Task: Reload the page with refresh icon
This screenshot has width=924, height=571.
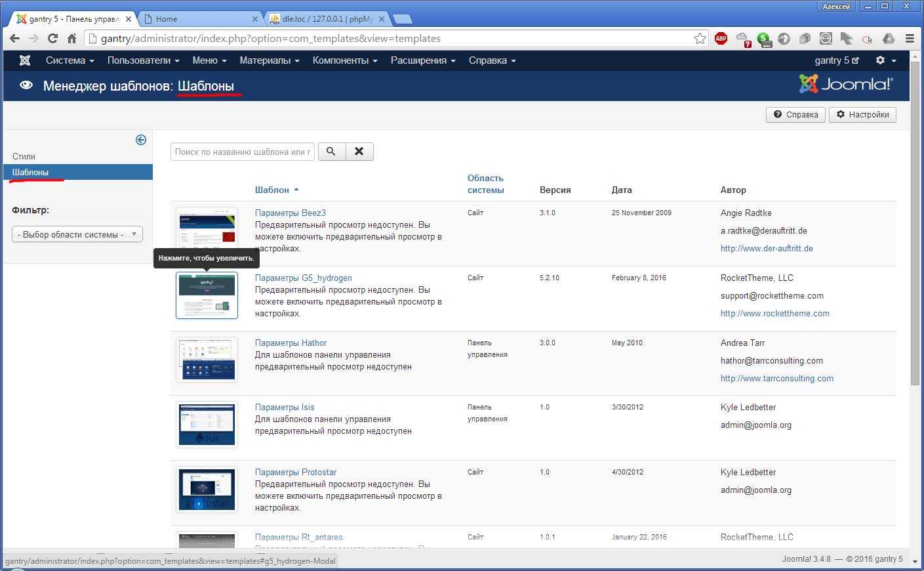Action: (52, 39)
